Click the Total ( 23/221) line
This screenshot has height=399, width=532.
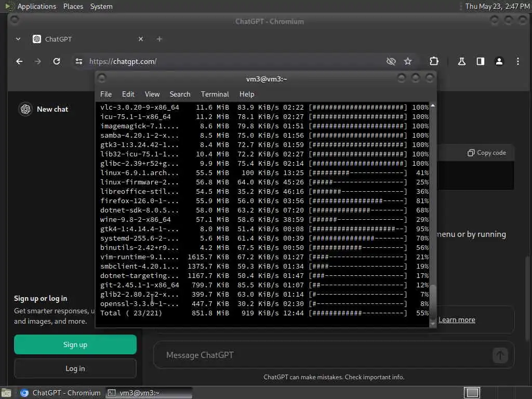coord(264,313)
